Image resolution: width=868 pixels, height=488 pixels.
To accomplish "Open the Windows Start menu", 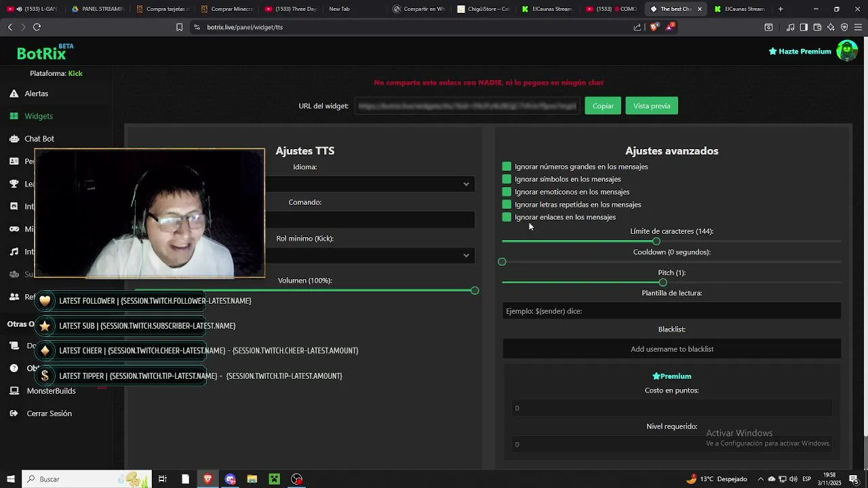I will tap(10, 479).
